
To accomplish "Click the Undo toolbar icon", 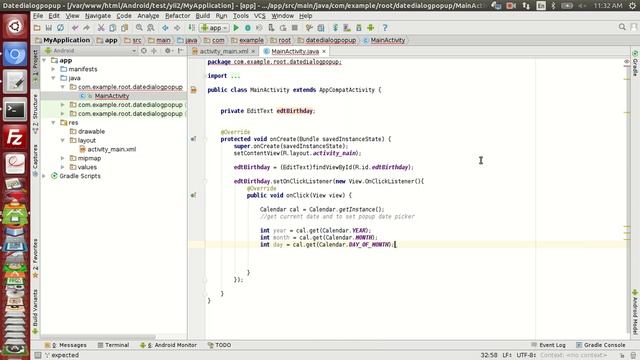I will point(75,28).
